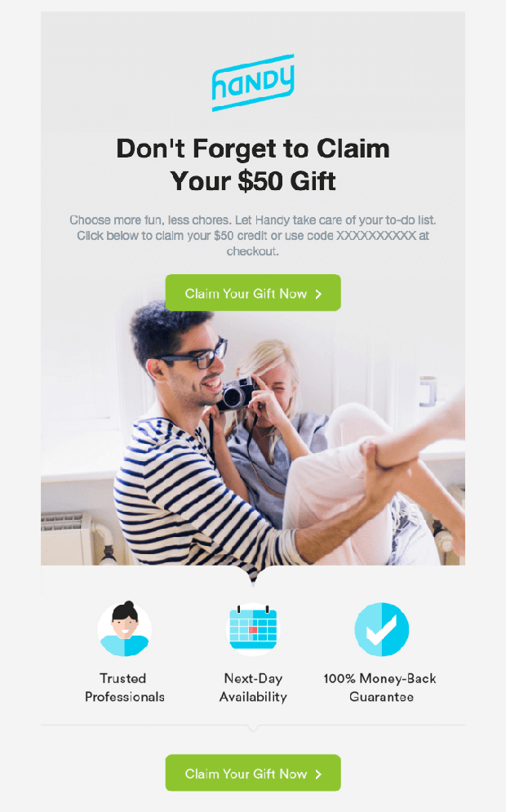Image resolution: width=506 pixels, height=812 pixels.
Task: Click the headline Don't Forget to Claim
Action: [x=253, y=149]
